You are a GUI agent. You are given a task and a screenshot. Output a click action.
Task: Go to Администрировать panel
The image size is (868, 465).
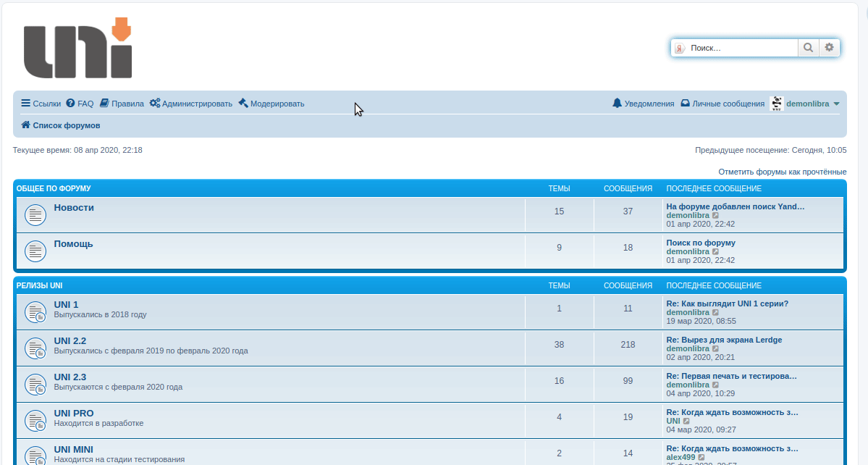[x=191, y=104]
